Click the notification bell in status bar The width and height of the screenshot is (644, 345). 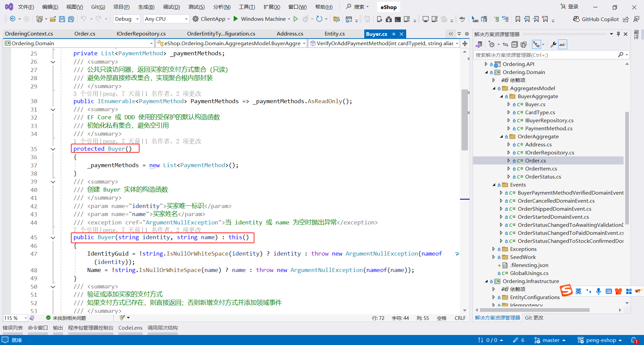tap(634, 340)
